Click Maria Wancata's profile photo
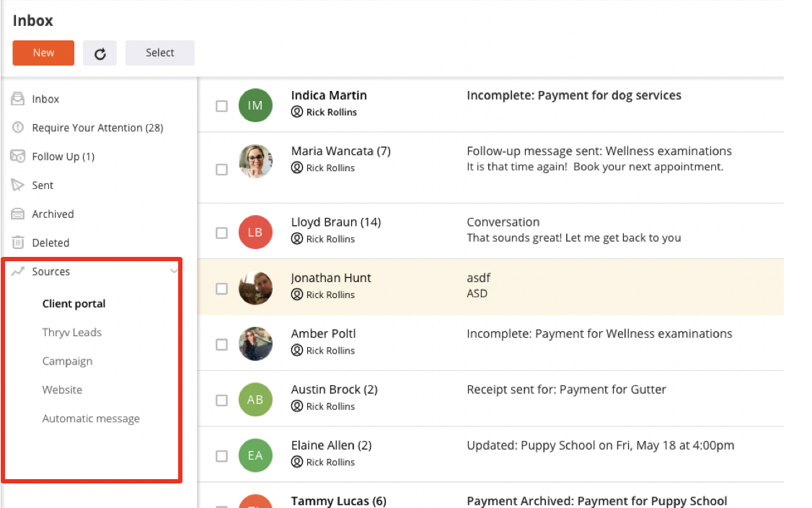The height and width of the screenshot is (508, 812). [x=255, y=161]
